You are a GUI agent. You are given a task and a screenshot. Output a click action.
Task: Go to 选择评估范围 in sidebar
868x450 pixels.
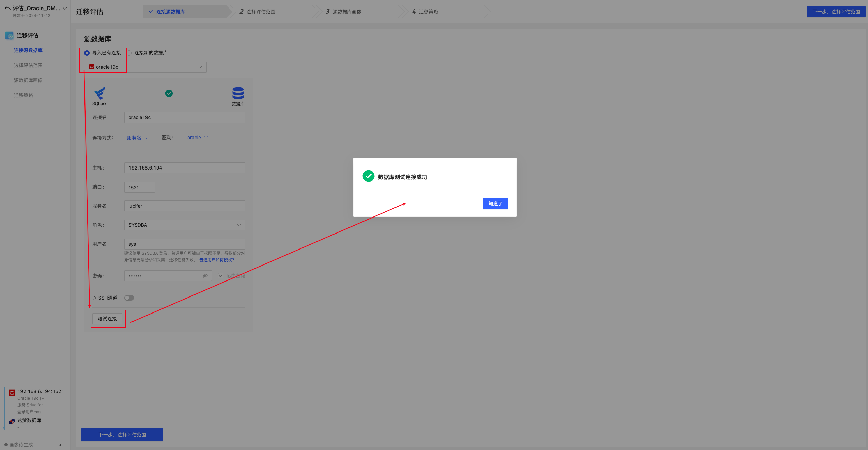pos(28,65)
